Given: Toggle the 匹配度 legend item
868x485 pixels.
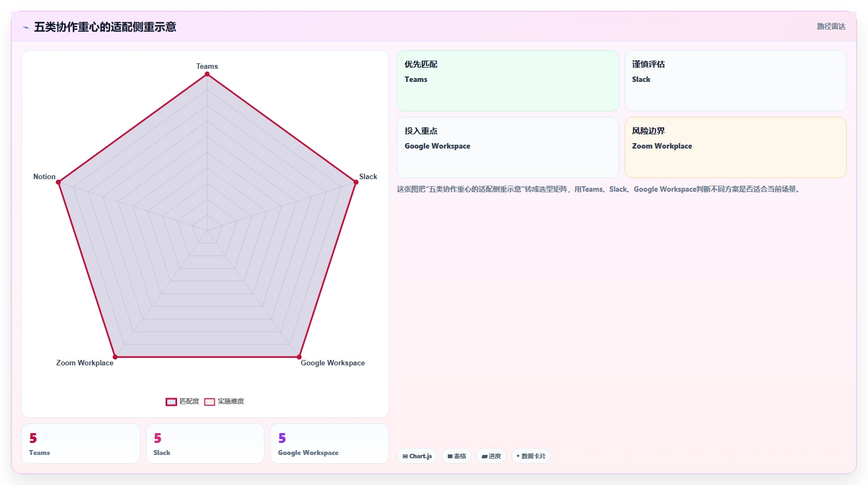Looking at the screenshot, I should 183,401.
